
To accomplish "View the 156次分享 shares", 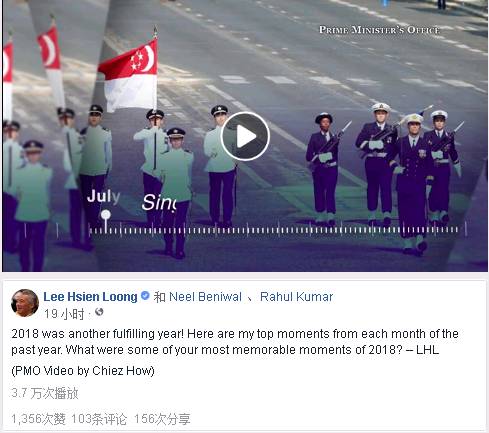I will click(162, 419).
